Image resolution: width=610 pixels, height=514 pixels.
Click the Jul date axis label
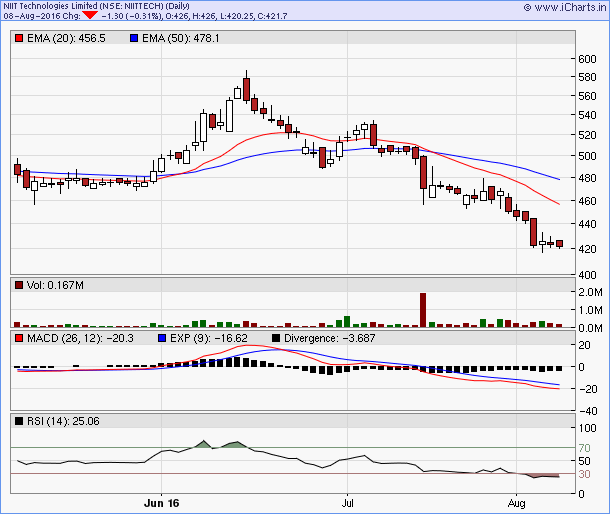point(347,503)
